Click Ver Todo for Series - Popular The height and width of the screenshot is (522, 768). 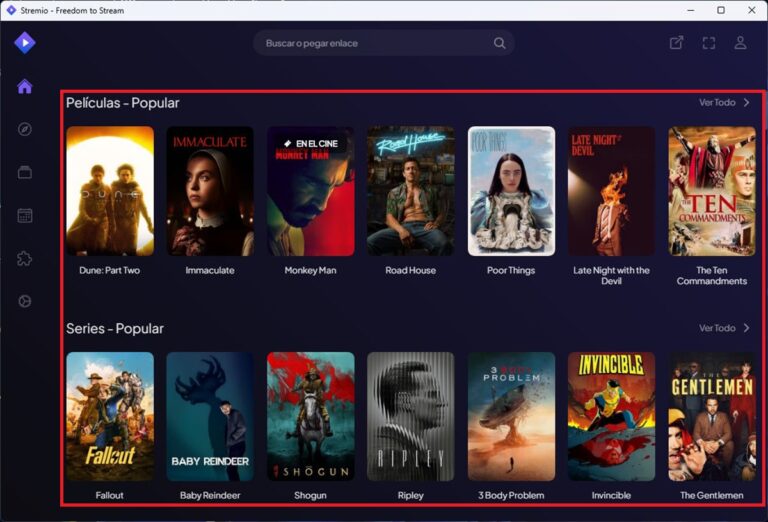(717, 328)
